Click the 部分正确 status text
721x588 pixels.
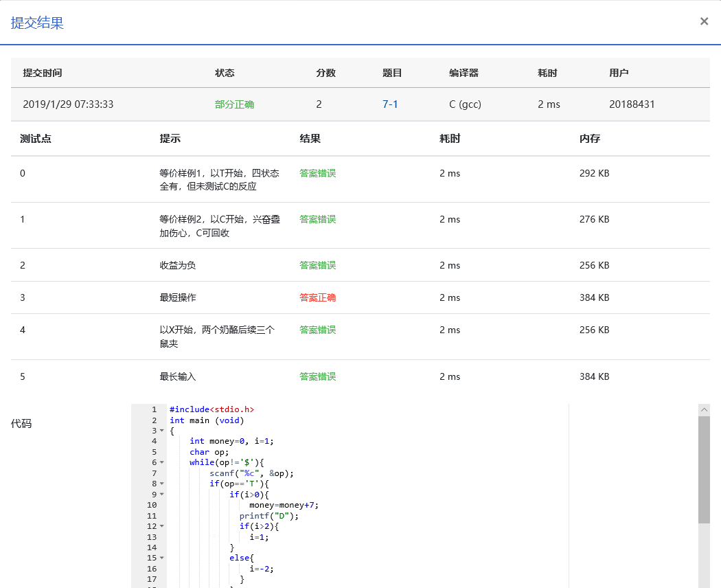coord(235,104)
